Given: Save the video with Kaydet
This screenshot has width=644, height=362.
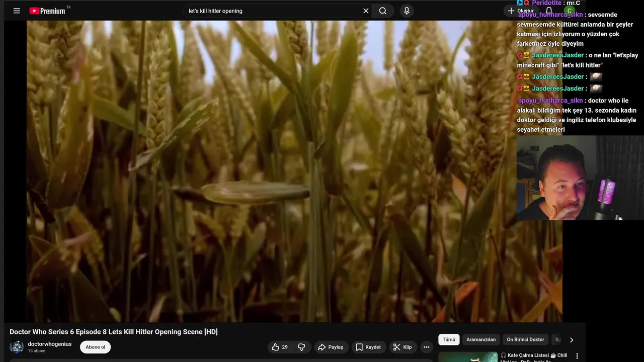Looking at the screenshot, I should (368, 347).
